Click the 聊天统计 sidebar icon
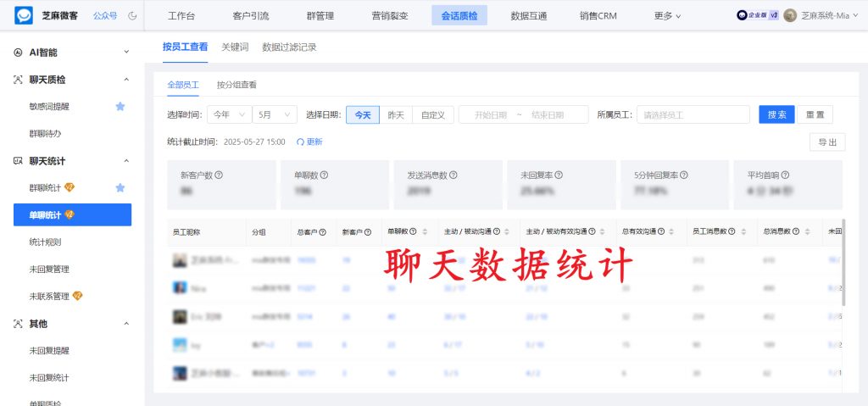This screenshot has width=868, height=406. (19, 161)
